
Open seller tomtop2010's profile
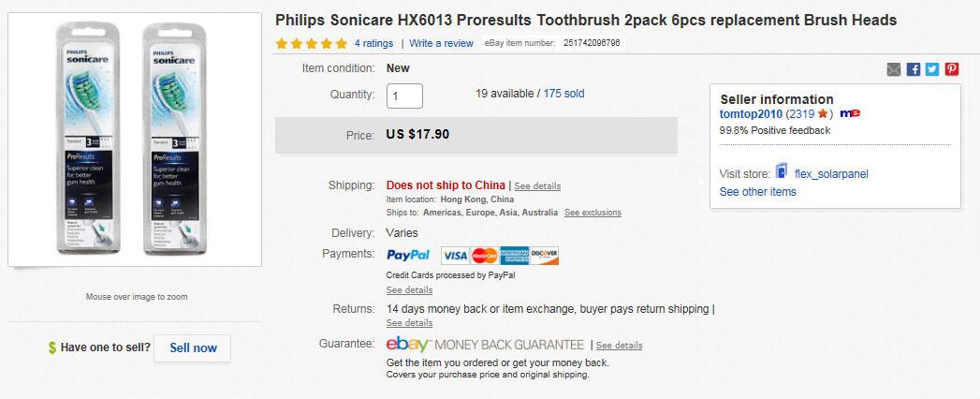(x=751, y=114)
